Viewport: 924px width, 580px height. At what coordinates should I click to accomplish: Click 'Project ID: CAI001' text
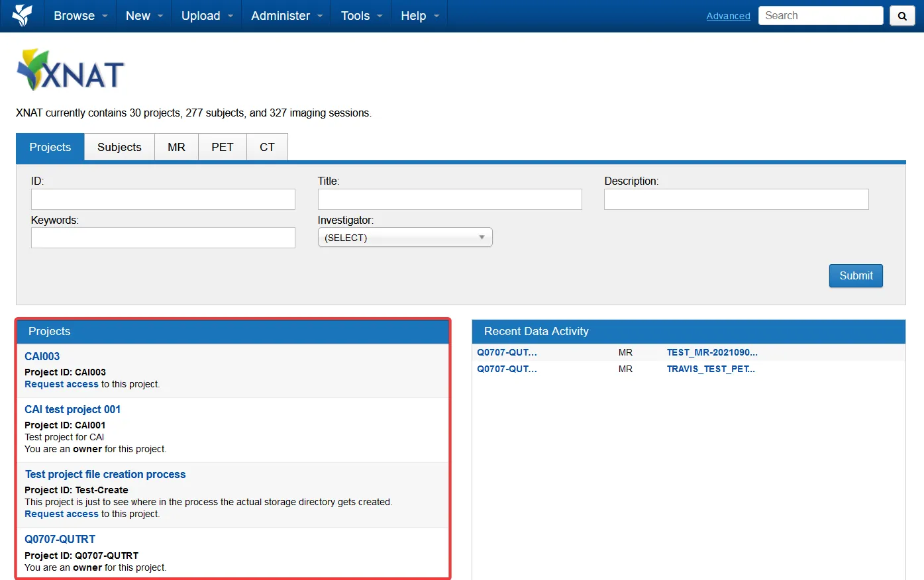tap(65, 425)
